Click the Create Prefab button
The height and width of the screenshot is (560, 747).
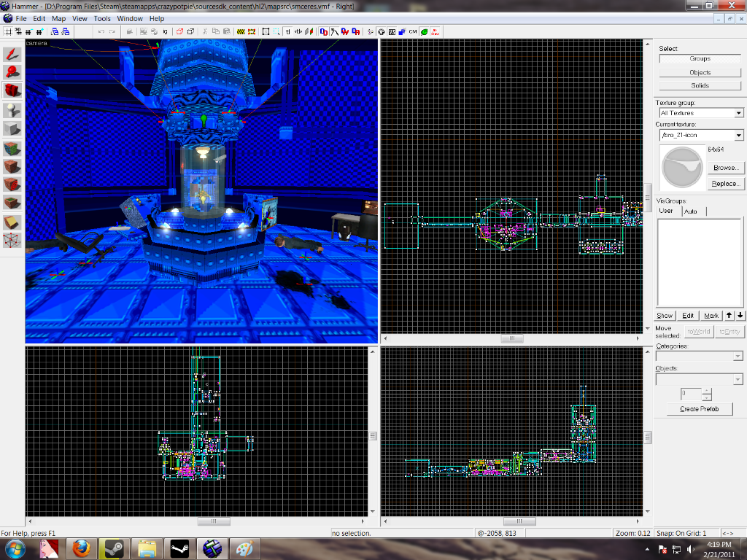tap(700, 409)
